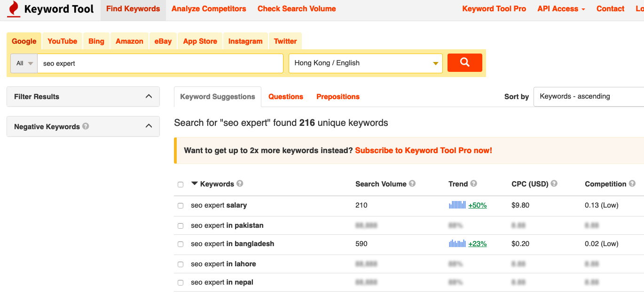Viewport: 644px width, 294px height.
Task: Click the $0.20 CPC value
Action: click(520, 244)
